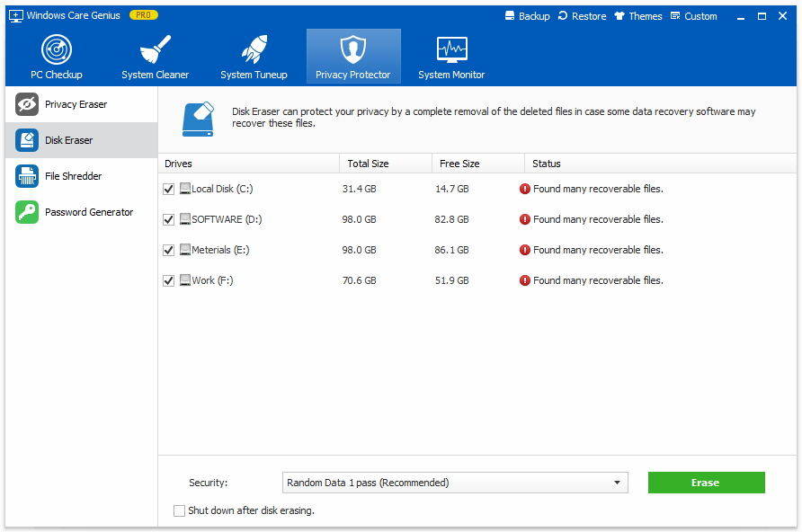The height and width of the screenshot is (532, 802).
Task: Click the Disk Eraser sidebar icon
Action: 27,140
